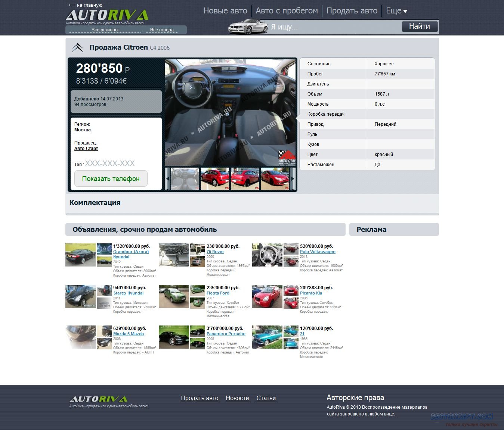Click the AutoRiva logo in the footer
The height and width of the screenshot is (430, 504).
click(x=99, y=399)
